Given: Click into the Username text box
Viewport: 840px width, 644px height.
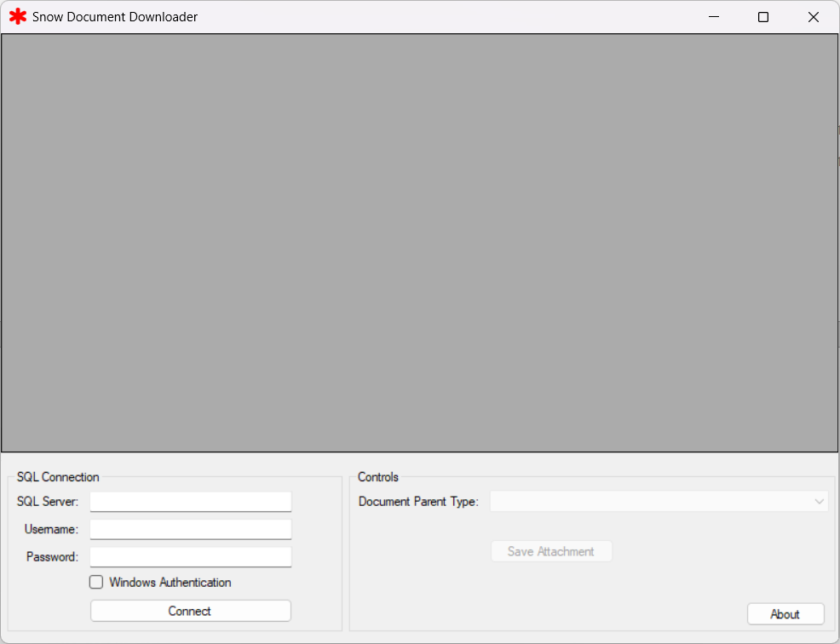Looking at the screenshot, I should 191,530.
